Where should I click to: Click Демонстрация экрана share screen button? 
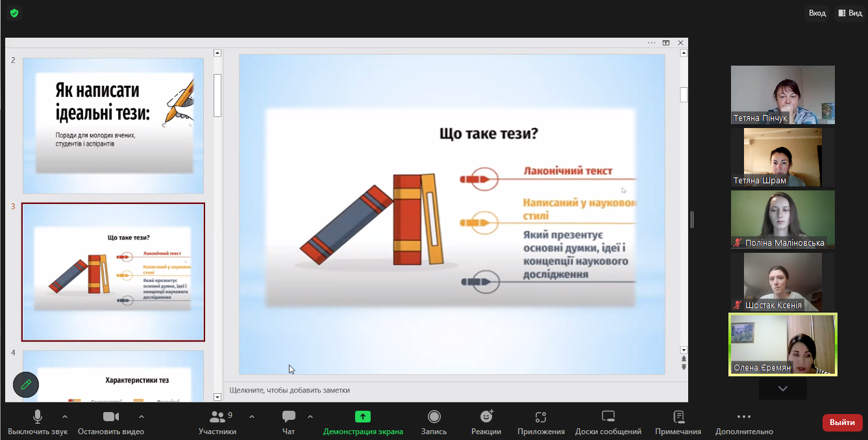point(363,422)
